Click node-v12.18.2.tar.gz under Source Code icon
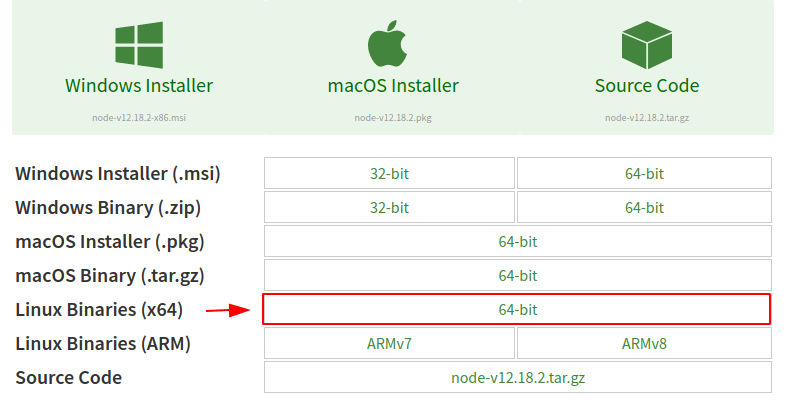The width and height of the screenshot is (787, 420). click(x=647, y=118)
